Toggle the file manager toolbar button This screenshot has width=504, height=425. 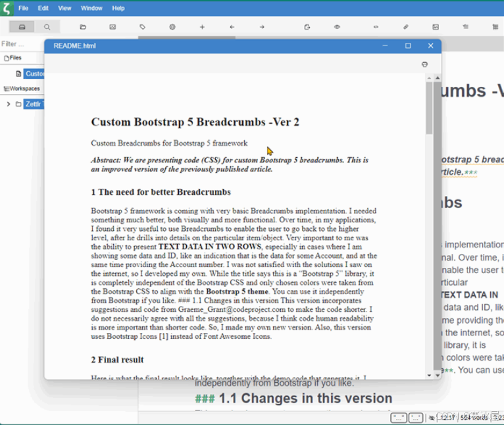[x=22, y=27]
